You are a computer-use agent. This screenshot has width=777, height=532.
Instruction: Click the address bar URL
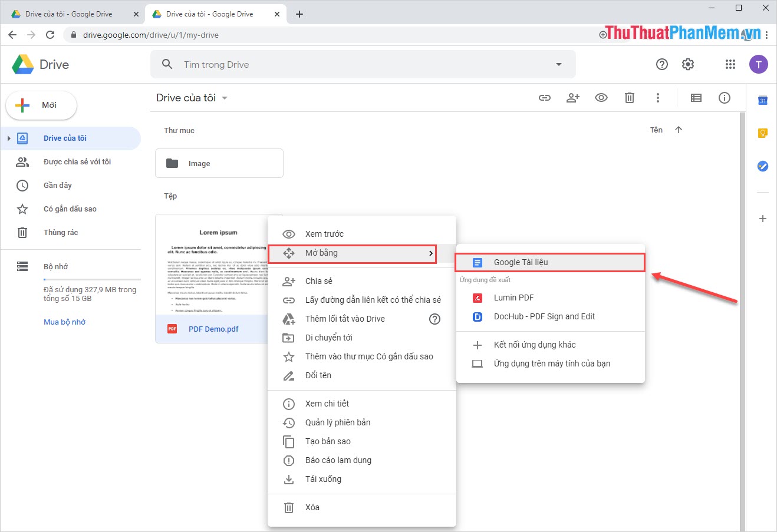tap(150, 35)
